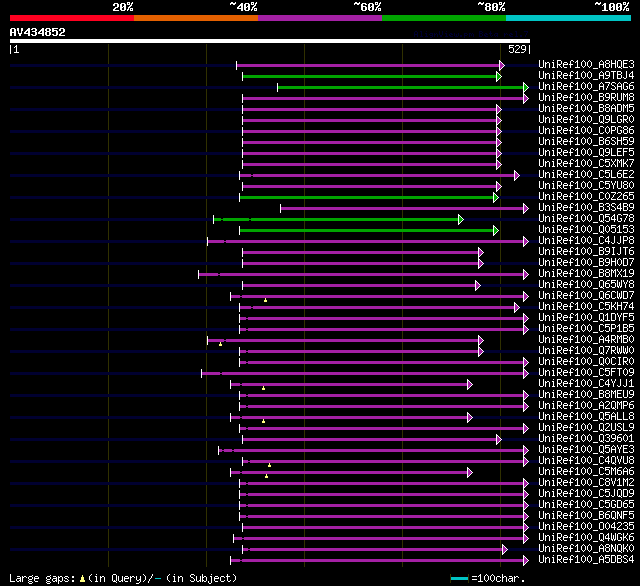The height and width of the screenshot is (586, 640).
Task: Click the UniRef100_C5XMK7 label
Action: coord(586,164)
